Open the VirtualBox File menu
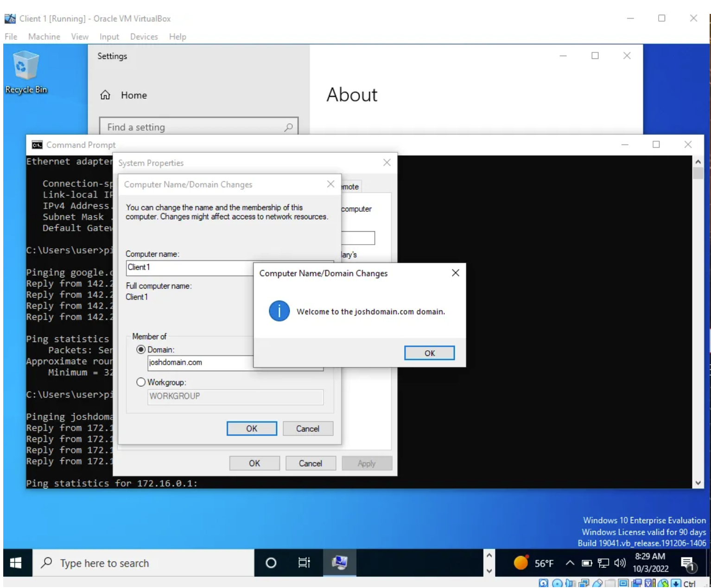Viewport: 711px width, 588px height. [x=11, y=37]
